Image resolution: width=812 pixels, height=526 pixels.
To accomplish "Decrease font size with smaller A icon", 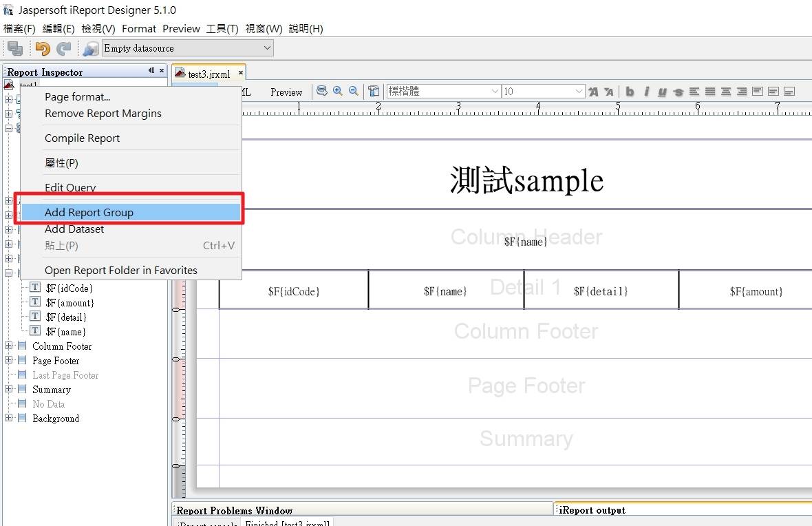I will coord(609,92).
